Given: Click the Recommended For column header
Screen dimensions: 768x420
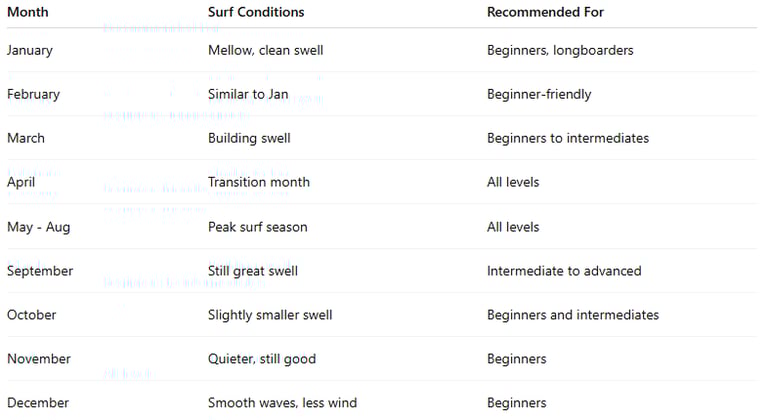Looking at the screenshot, I should (545, 12).
